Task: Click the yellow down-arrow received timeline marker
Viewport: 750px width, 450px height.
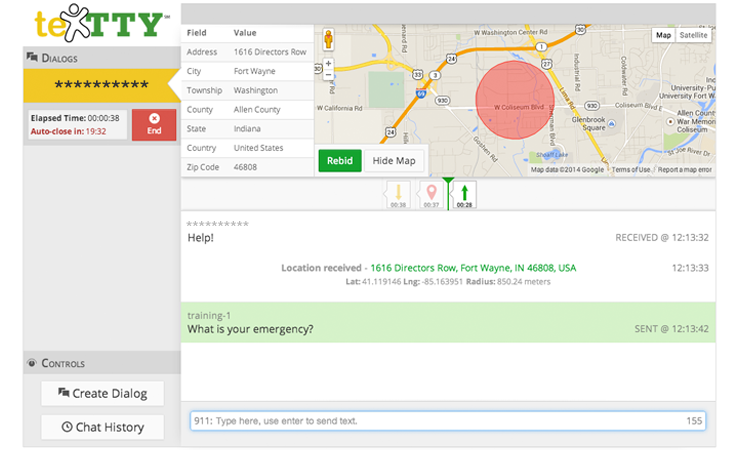Action: pyautogui.click(x=398, y=193)
